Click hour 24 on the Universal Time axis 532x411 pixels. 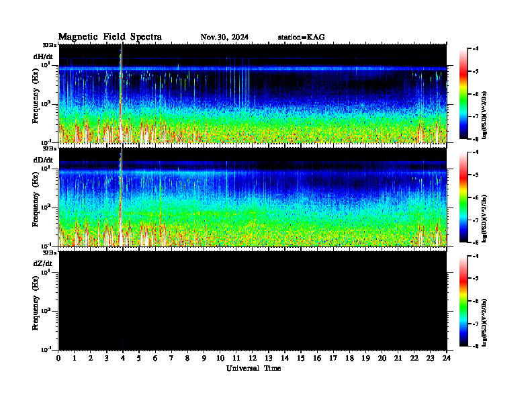[447, 358]
